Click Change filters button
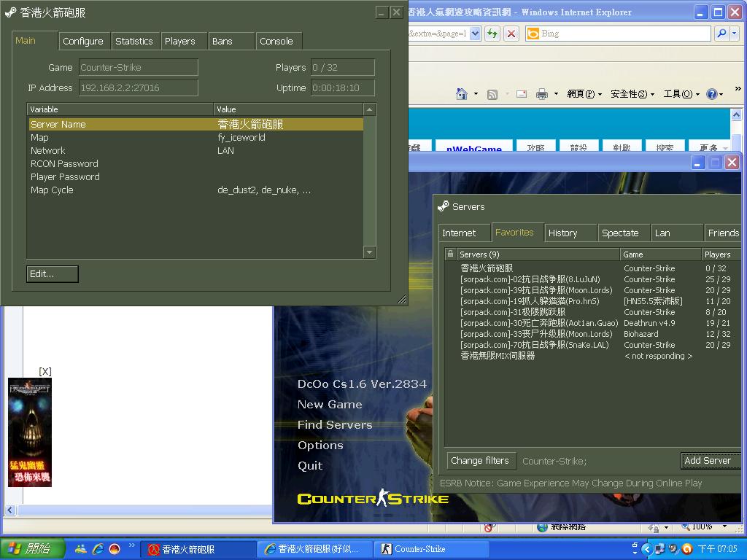This screenshot has height=560, width=747. point(479,460)
